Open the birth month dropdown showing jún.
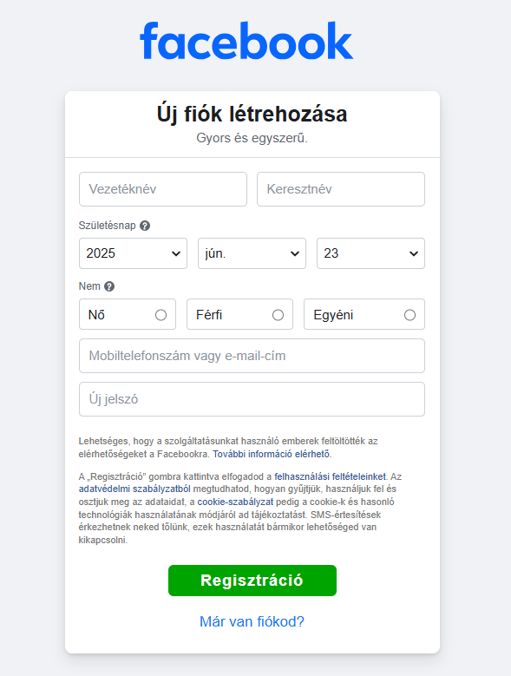The image size is (511, 676). tap(252, 254)
